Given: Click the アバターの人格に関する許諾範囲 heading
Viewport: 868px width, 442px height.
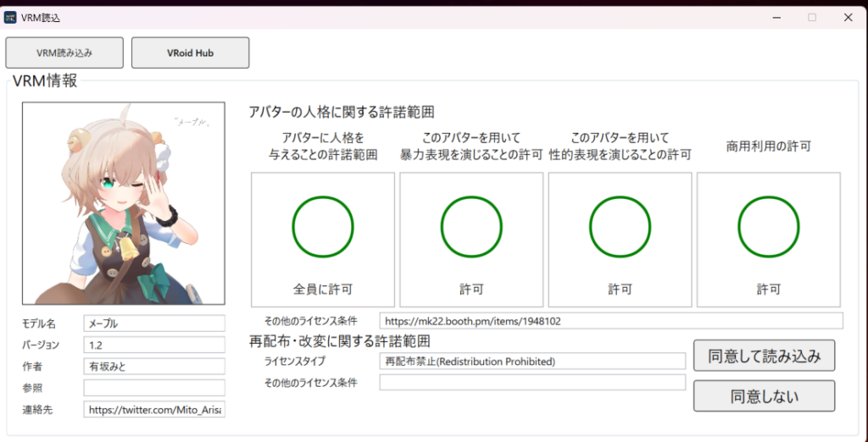Looking at the screenshot, I should click(x=342, y=113).
